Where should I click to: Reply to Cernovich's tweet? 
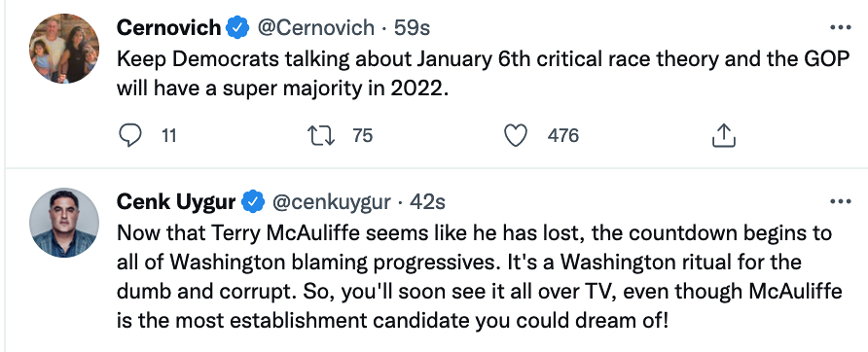(x=130, y=135)
